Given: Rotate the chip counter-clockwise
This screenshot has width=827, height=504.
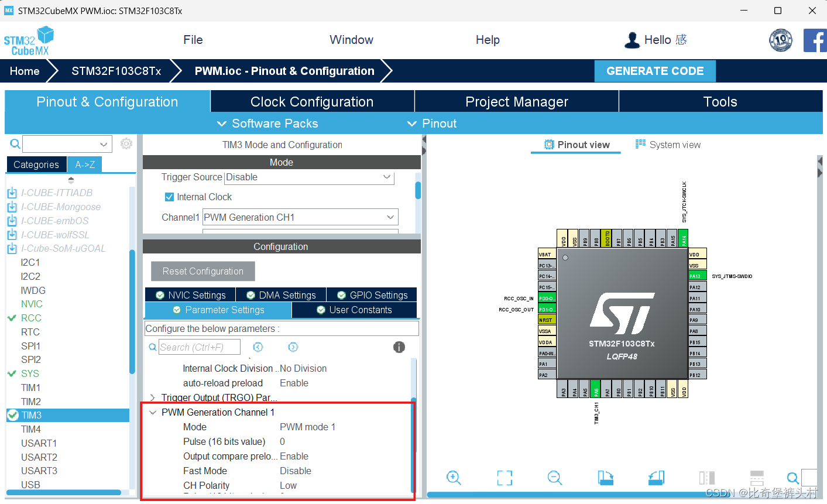Looking at the screenshot, I should [657, 478].
